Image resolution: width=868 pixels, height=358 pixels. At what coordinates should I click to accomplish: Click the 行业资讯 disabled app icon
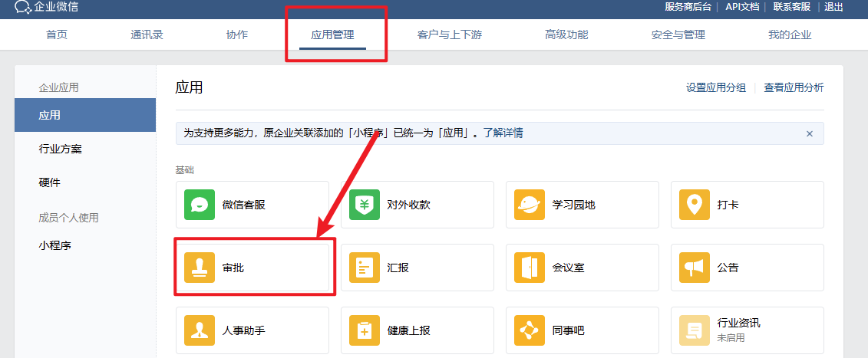pyautogui.click(x=695, y=330)
